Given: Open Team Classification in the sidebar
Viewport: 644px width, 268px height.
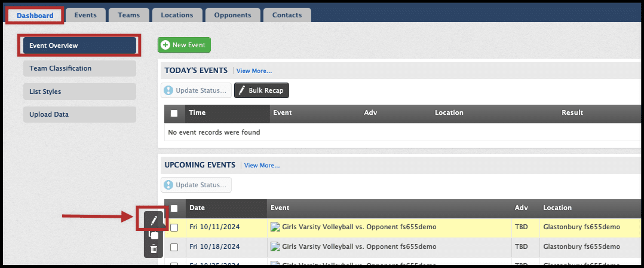Looking at the screenshot, I should pos(79,69).
